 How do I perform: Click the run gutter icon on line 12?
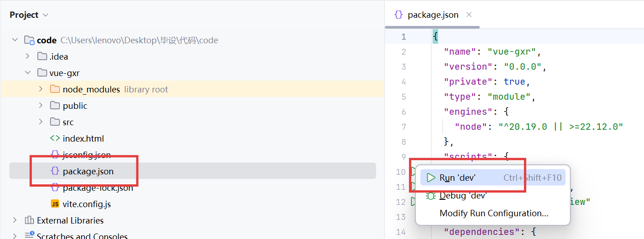pyautogui.click(x=413, y=201)
